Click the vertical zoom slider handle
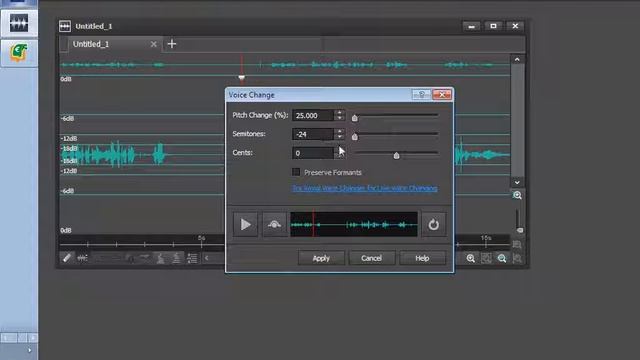 click(x=520, y=231)
